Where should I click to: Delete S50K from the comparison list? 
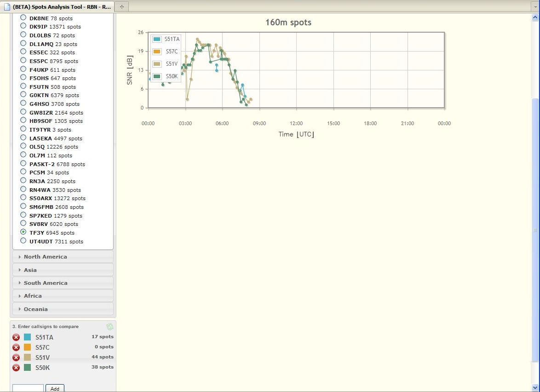pyautogui.click(x=16, y=368)
